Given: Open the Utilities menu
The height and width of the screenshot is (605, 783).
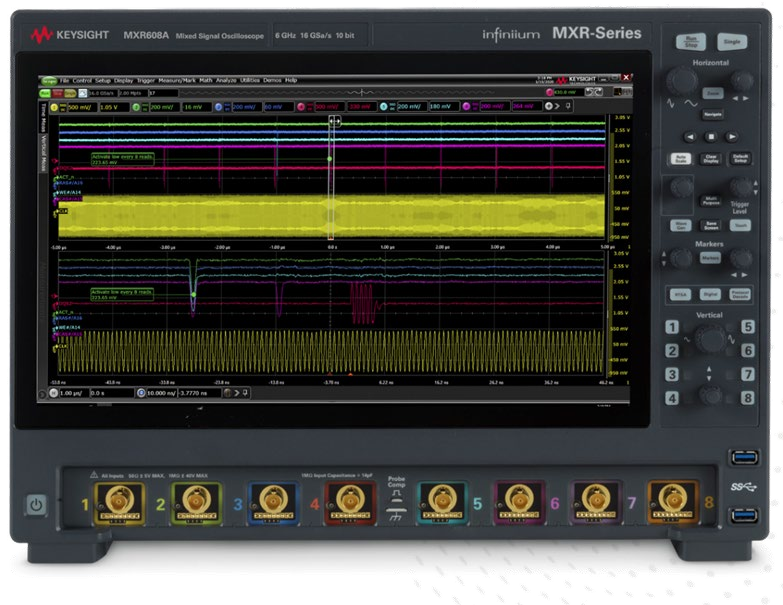Looking at the screenshot, I should [250, 80].
